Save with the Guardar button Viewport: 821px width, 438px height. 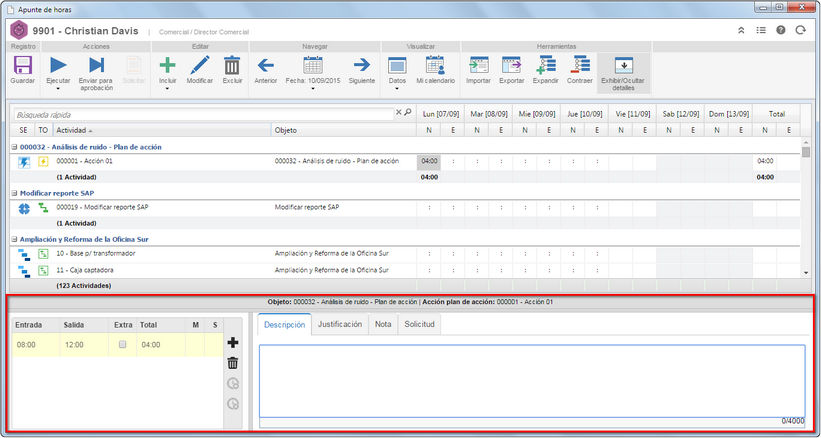(23, 70)
